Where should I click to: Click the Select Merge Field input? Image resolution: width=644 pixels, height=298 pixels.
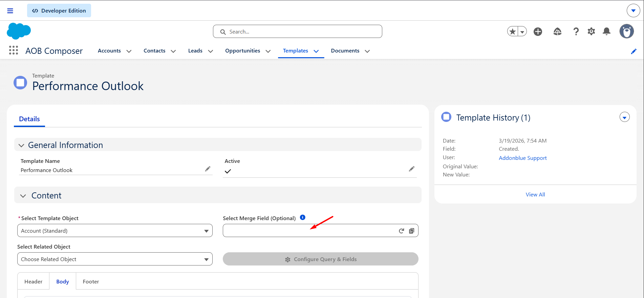(320, 231)
